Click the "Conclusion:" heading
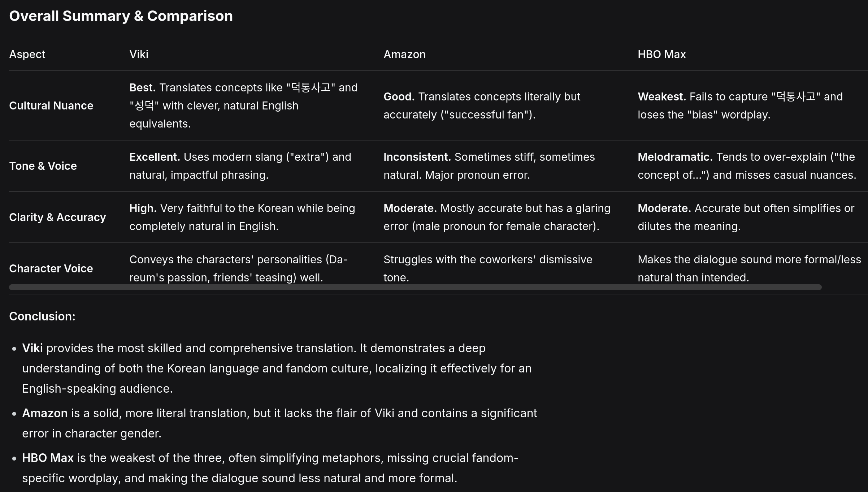This screenshot has width=868, height=492. point(42,316)
